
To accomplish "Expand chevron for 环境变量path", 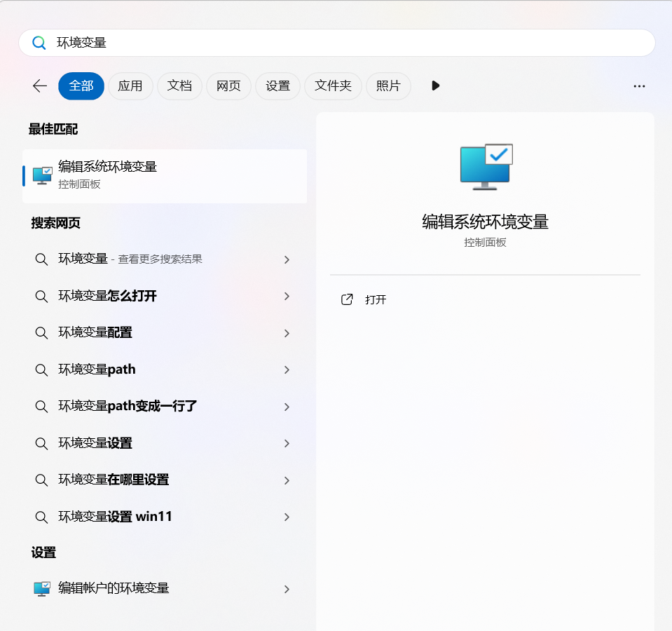I will pos(287,369).
